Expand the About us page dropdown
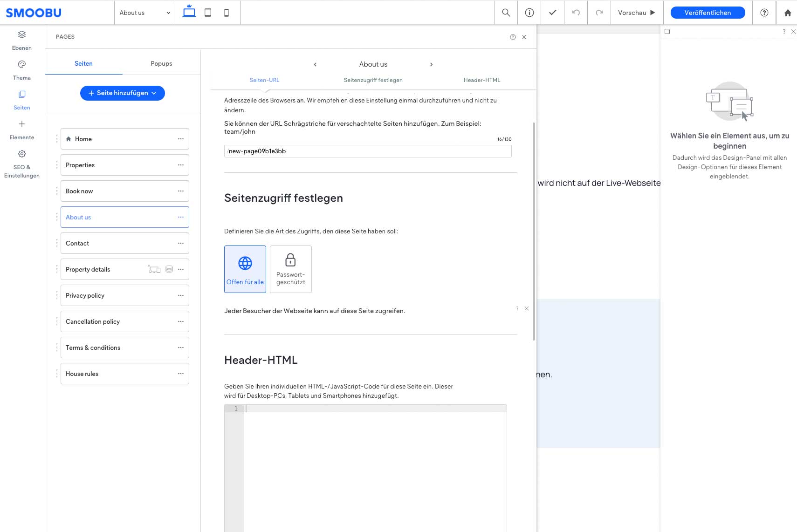The height and width of the screenshot is (532, 797). 145,13
